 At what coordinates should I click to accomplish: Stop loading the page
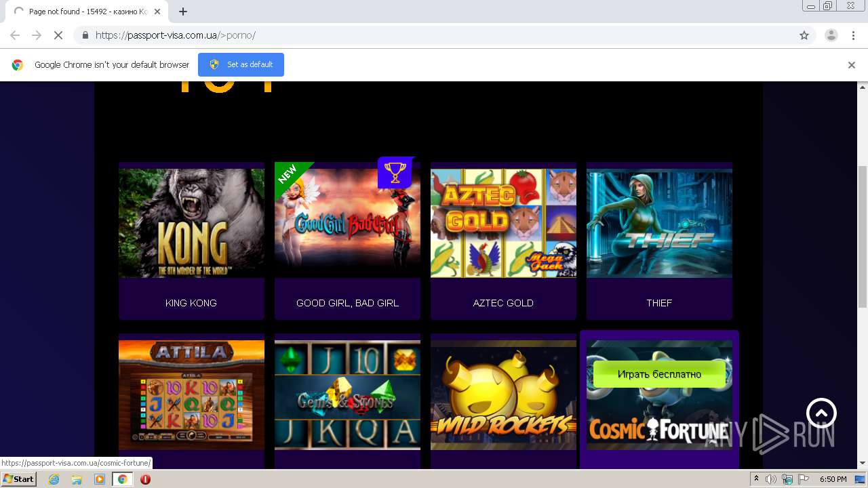pos(58,35)
